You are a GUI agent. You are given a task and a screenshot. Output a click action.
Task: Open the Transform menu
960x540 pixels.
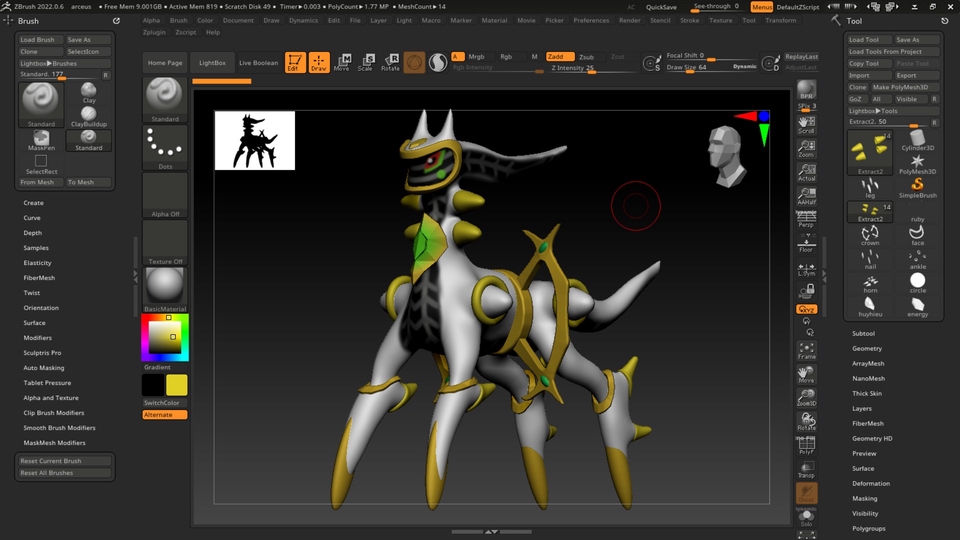click(x=781, y=20)
